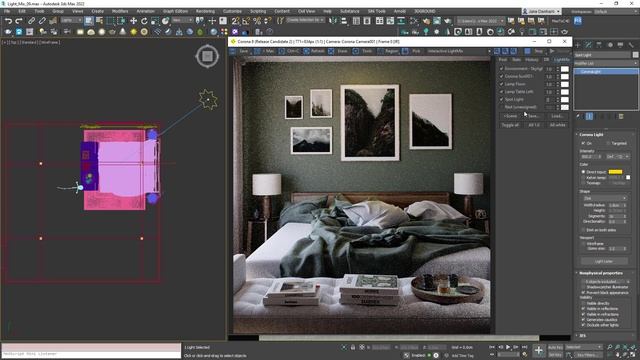Switch to the History tab in frame buffer
640x360 pixels.
click(531, 60)
